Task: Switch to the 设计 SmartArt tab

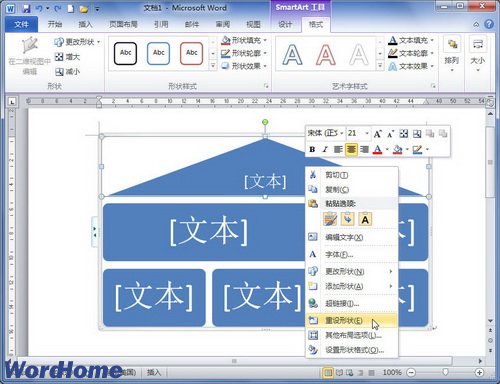Action: coord(285,24)
